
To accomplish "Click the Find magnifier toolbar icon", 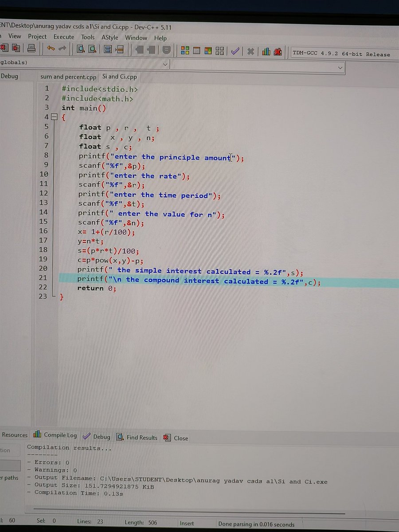I will [x=81, y=49].
